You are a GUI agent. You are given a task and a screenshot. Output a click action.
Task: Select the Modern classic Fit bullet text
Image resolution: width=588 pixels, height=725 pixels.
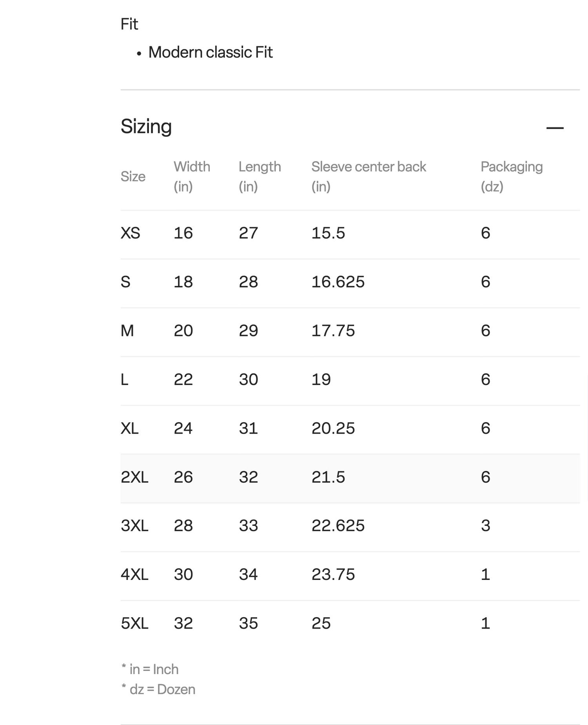click(210, 53)
